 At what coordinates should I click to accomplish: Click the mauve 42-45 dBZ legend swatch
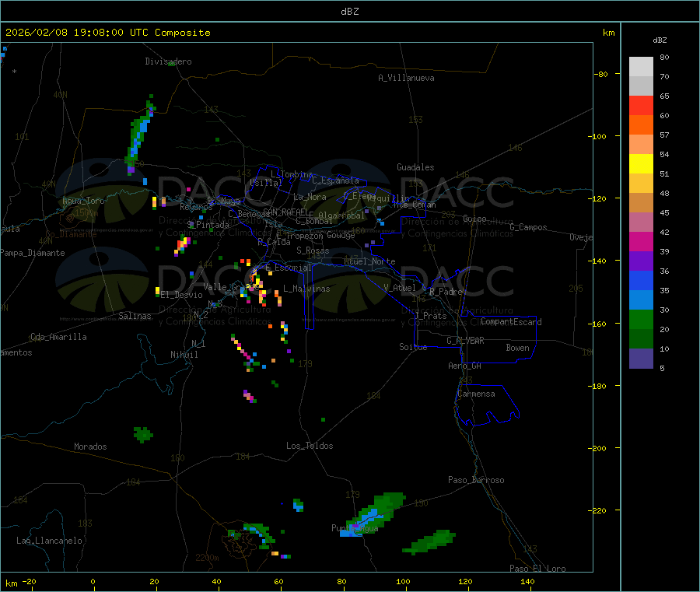point(641,222)
